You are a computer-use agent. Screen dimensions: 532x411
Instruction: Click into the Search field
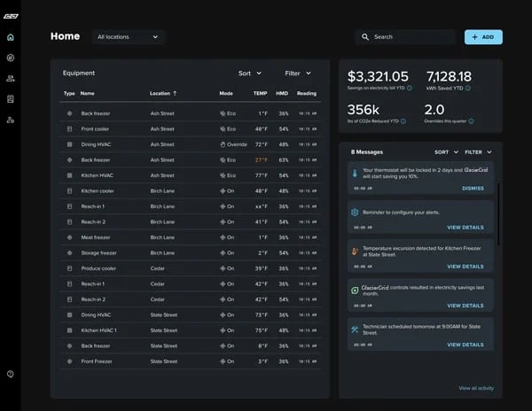point(408,37)
